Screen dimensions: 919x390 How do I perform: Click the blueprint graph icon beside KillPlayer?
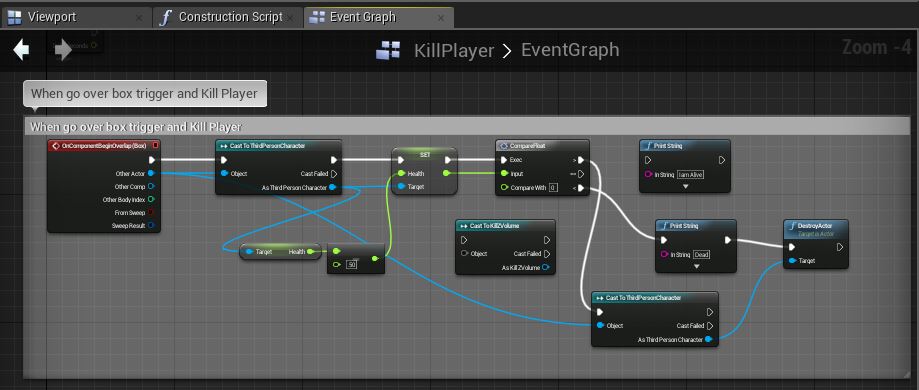(388, 50)
